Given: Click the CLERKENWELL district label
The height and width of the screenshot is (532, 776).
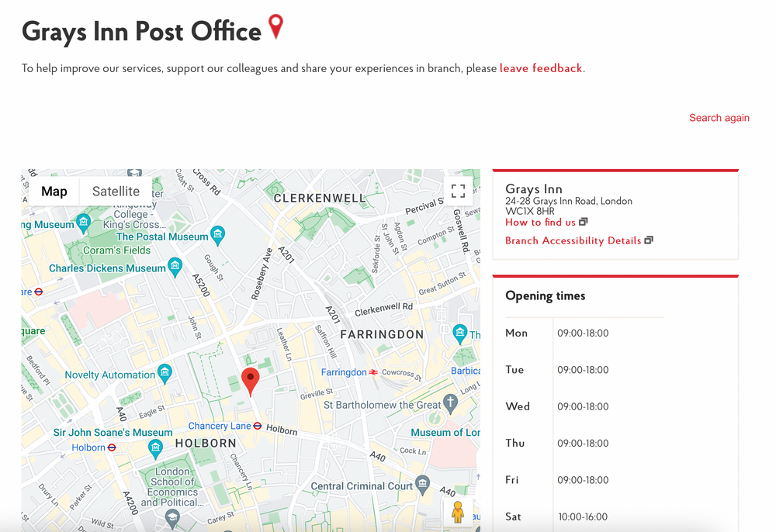Looking at the screenshot, I should (319, 199).
